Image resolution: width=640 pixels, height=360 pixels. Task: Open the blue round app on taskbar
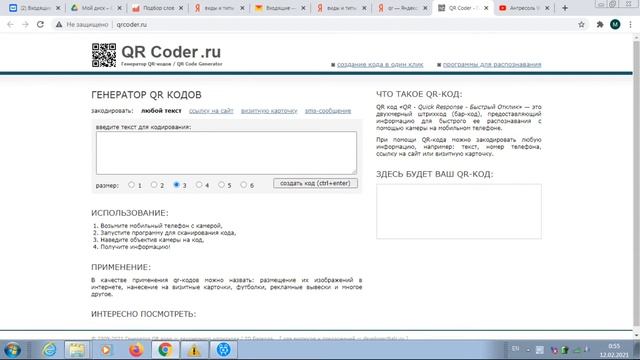223,350
